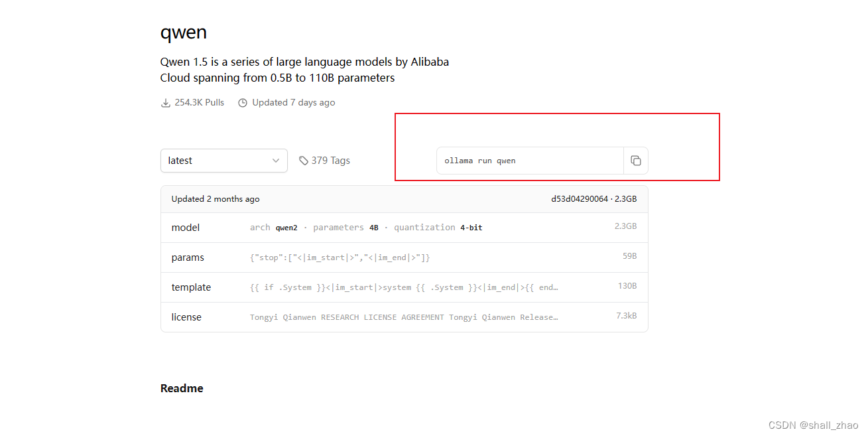
Task: Click the download icon next to 254.3K Pulls
Action: 166,103
